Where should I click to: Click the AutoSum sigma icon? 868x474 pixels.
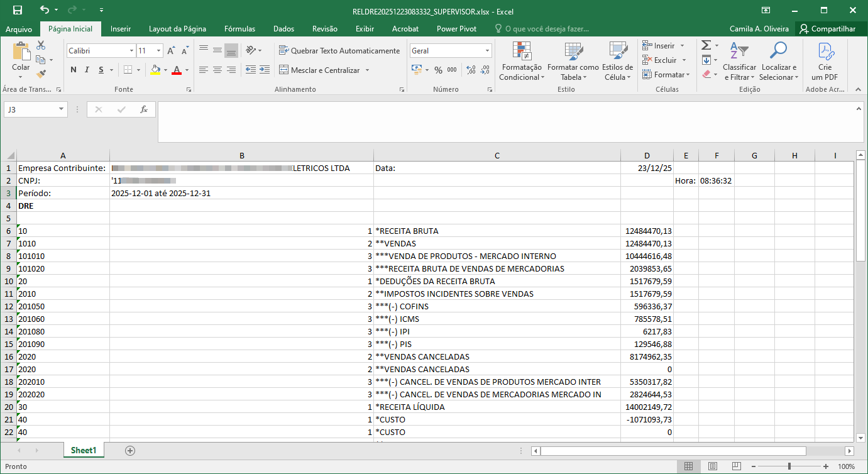(x=706, y=45)
